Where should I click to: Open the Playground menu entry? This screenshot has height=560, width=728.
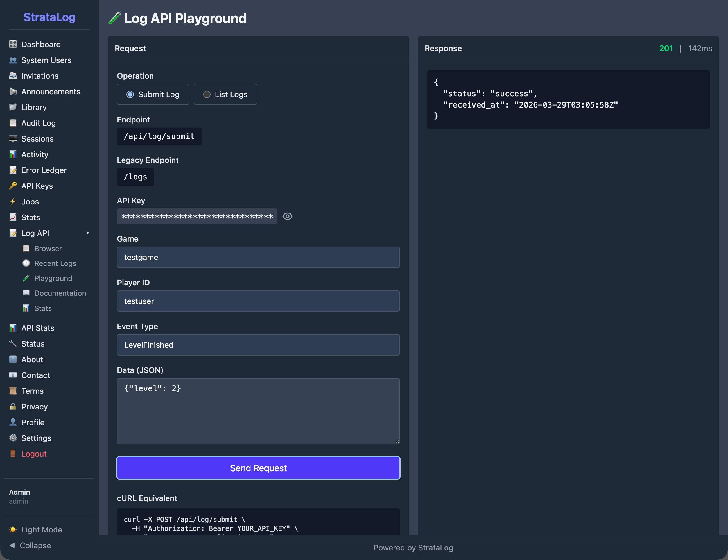click(x=53, y=278)
